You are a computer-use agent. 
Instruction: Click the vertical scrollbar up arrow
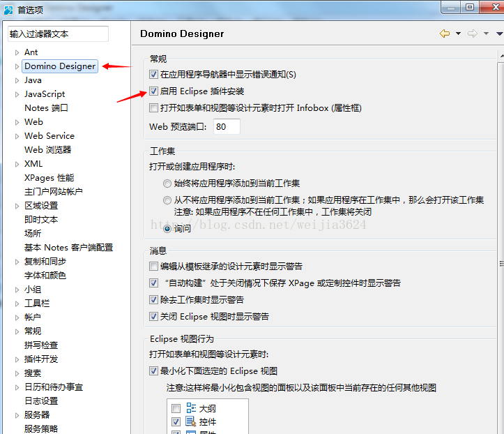pos(501,56)
